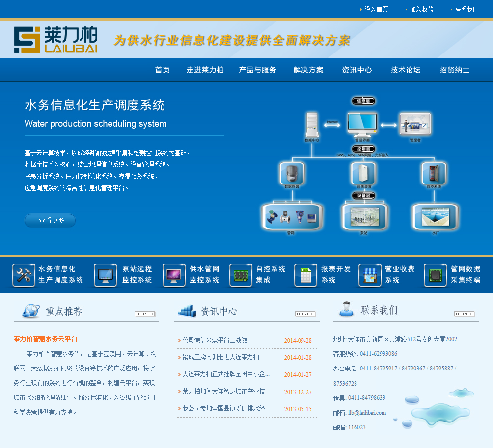Open the 水务信息化生产调度系统 tools icon

click(24, 275)
